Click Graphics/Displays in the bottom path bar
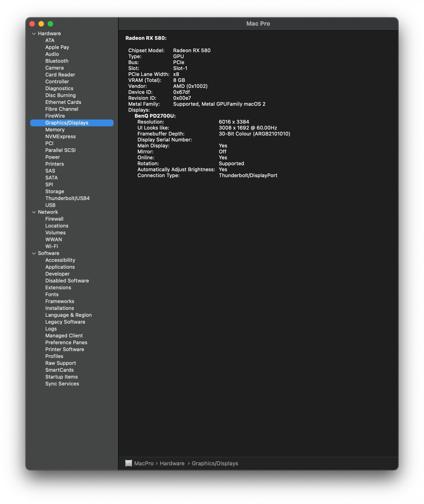This screenshot has width=424, height=504. click(215, 463)
